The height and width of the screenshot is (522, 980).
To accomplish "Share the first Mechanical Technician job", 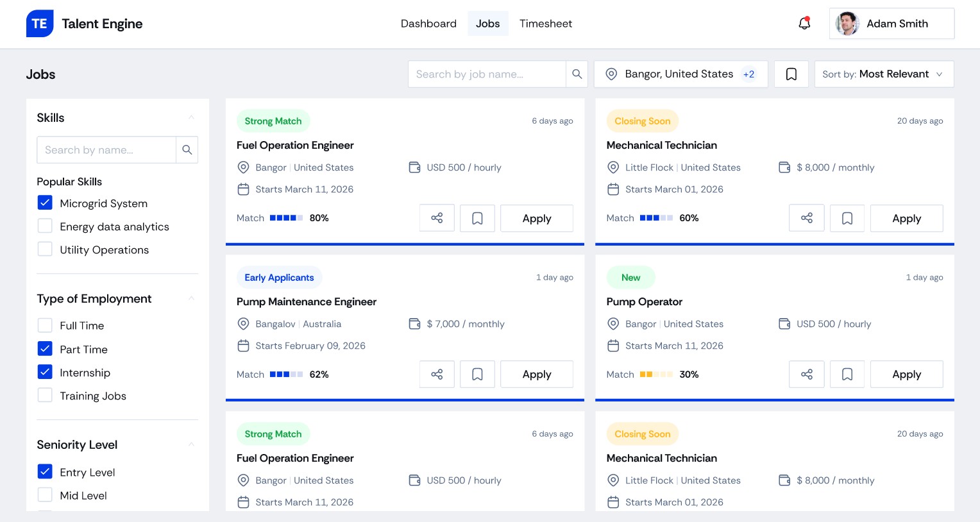I will pos(807,218).
